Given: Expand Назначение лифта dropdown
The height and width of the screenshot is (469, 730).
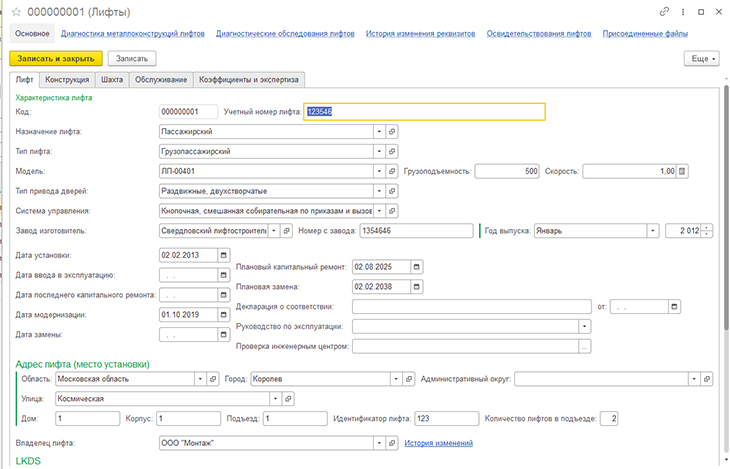Looking at the screenshot, I should pyautogui.click(x=379, y=132).
